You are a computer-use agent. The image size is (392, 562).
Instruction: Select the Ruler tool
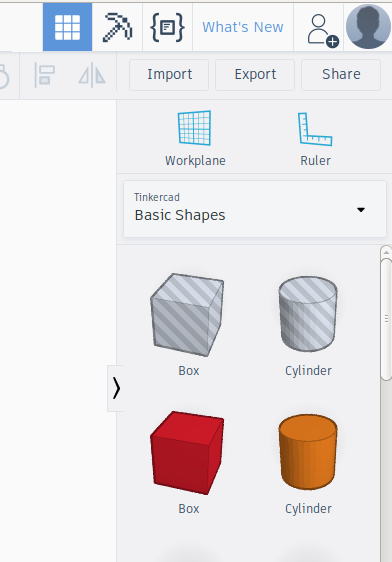[315, 139]
